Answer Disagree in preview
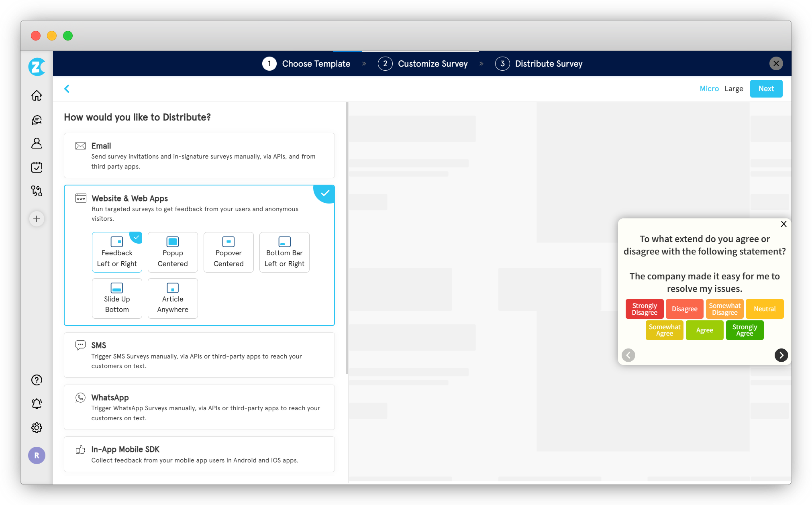Image resolution: width=812 pixels, height=505 pixels. click(x=685, y=309)
